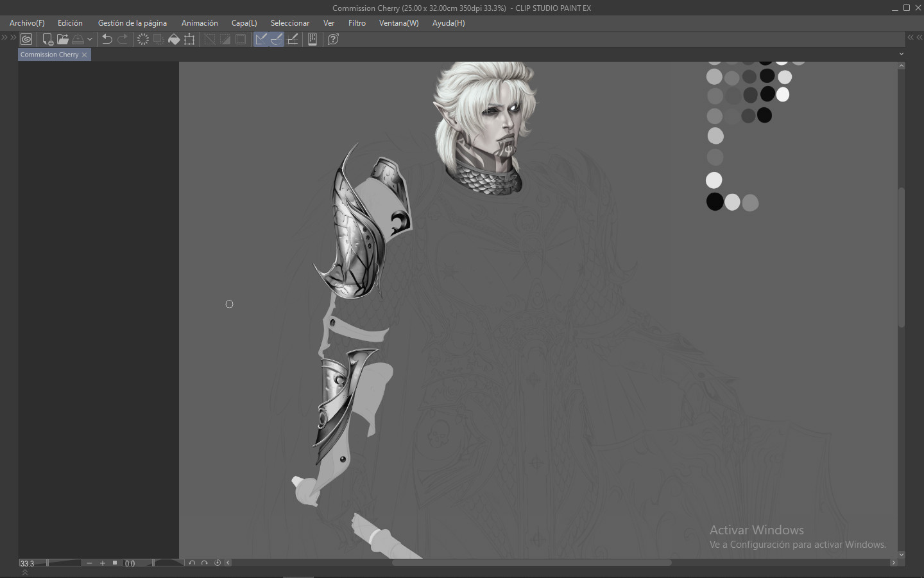Click the Deselect icon
Screen dimensions: 924x578
point(210,39)
